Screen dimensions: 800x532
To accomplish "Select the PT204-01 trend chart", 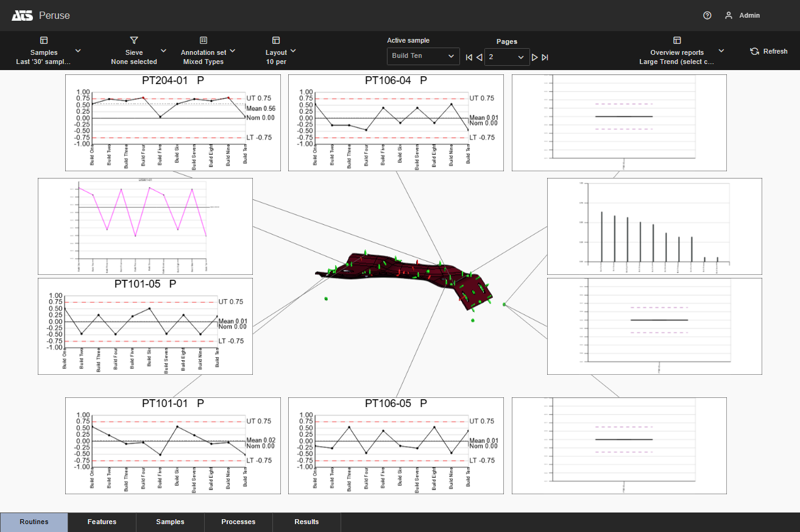I will point(173,122).
